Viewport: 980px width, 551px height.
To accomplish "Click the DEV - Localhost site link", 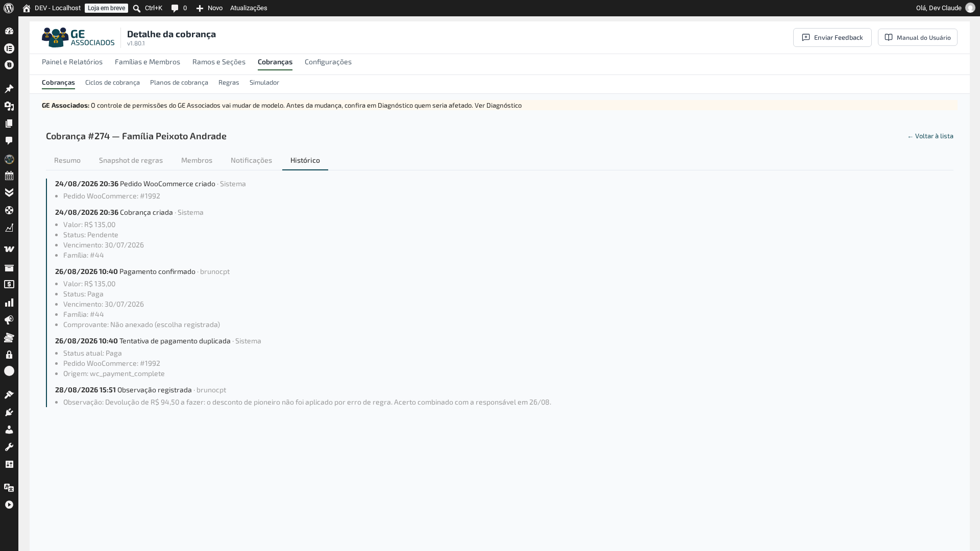I will click(x=52, y=8).
